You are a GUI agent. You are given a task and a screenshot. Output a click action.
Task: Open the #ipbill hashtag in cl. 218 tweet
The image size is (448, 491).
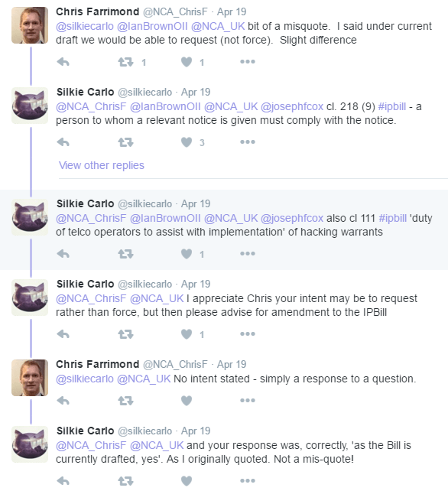tap(392, 107)
